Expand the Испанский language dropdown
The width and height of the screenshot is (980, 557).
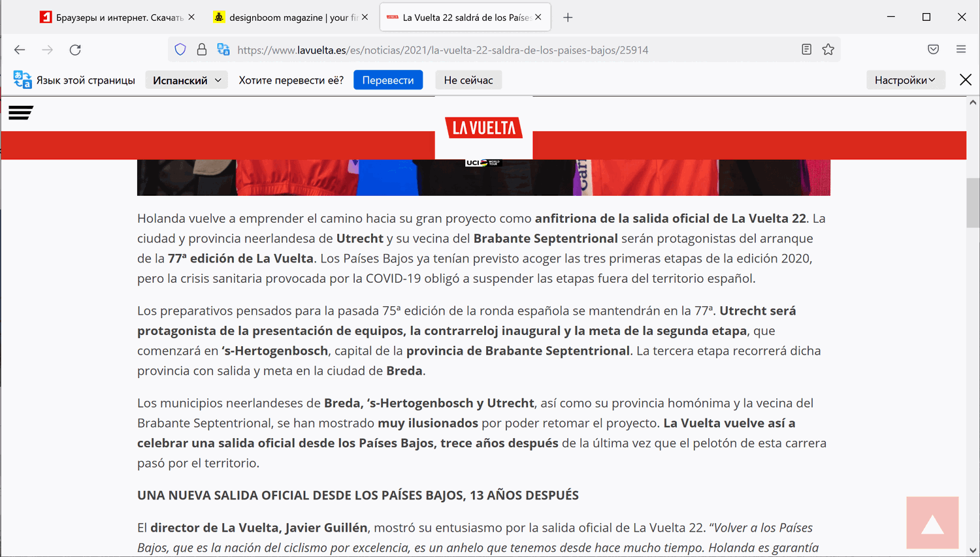coord(187,80)
